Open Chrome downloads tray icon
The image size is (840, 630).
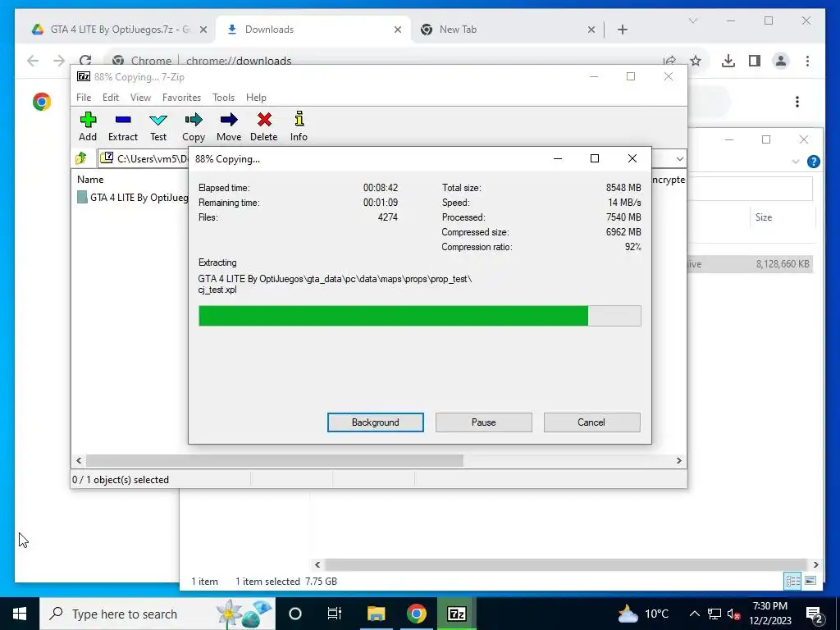728,61
